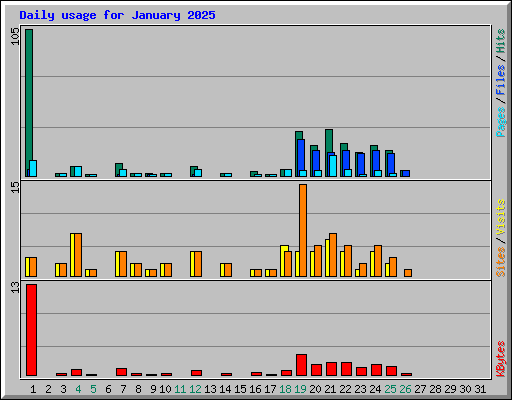Click the yellow Sites bar for day 18
512x400 pixels.
click(284, 261)
